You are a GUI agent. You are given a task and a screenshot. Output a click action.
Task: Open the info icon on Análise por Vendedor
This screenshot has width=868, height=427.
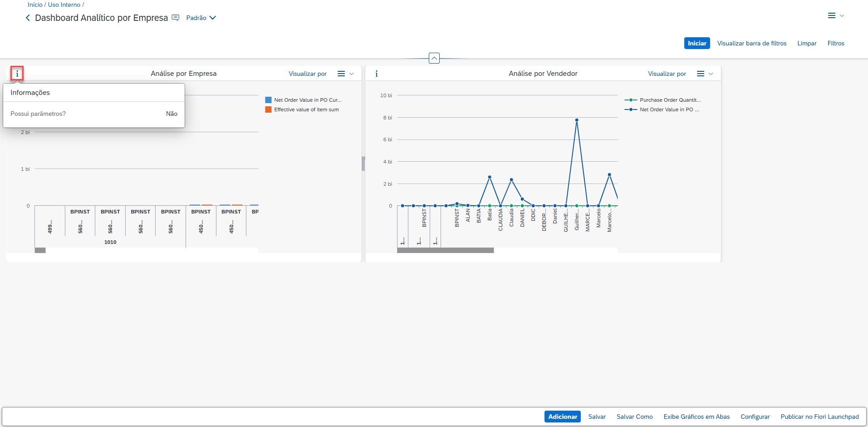pos(377,74)
